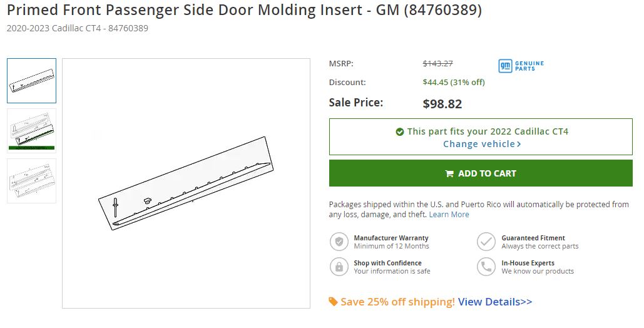Viewport: 644px width, 328px height.
Task: Click the Guaranteed Fitment label text
Action: [x=533, y=238]
